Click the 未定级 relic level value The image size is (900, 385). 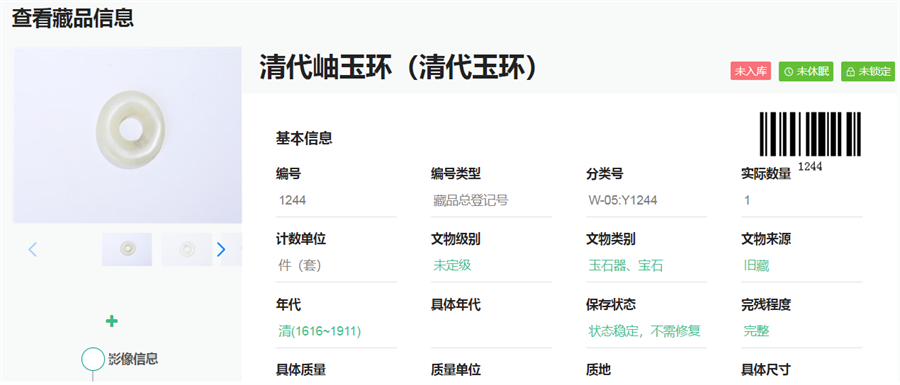pyautogui.click(x=452, y=266)
